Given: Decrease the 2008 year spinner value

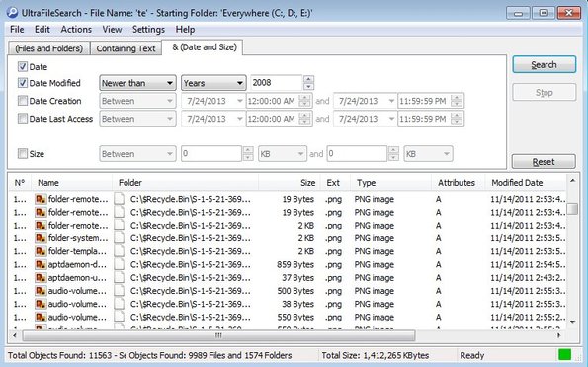Looking at the screenshot, I should [x=308, y=87].
